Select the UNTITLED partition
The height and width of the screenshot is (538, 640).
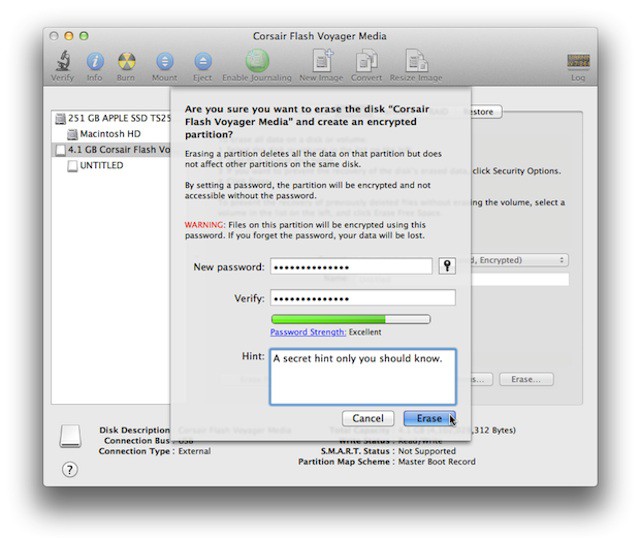pos(101,166)
